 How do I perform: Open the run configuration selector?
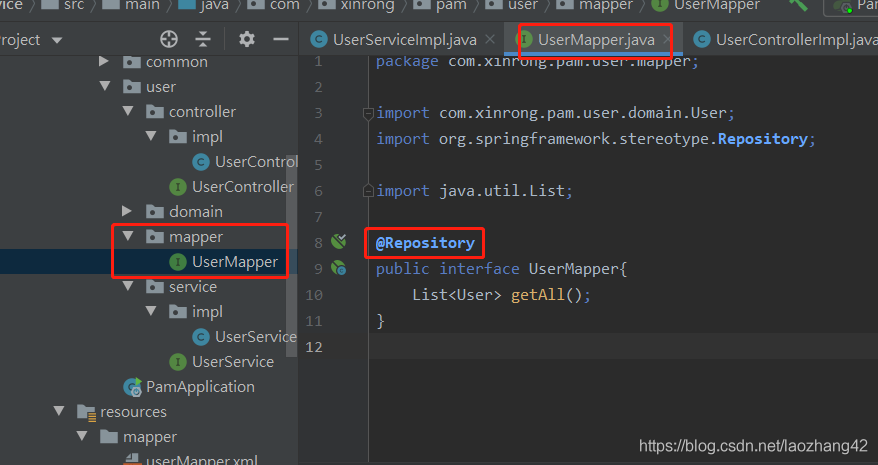pyautogui.click(x=851, y=7)
